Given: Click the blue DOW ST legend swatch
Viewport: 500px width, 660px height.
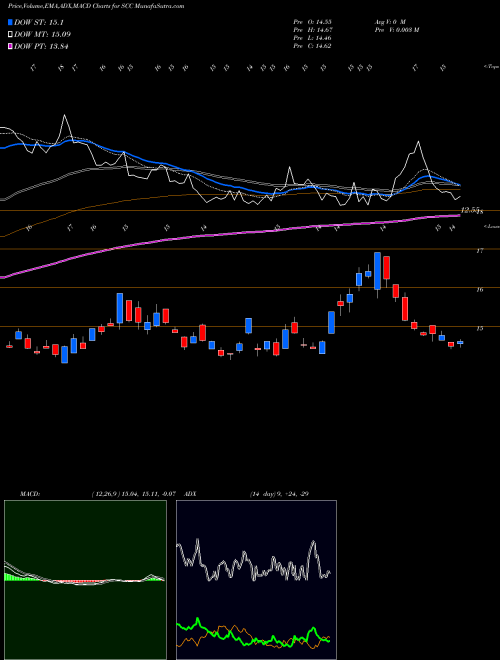Looking at the screenshot, I should 11,22.
